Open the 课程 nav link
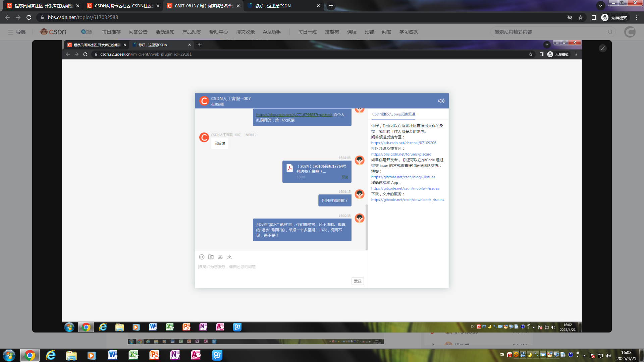This screenshot has width=644, height=362. click(x=352, y=32)
